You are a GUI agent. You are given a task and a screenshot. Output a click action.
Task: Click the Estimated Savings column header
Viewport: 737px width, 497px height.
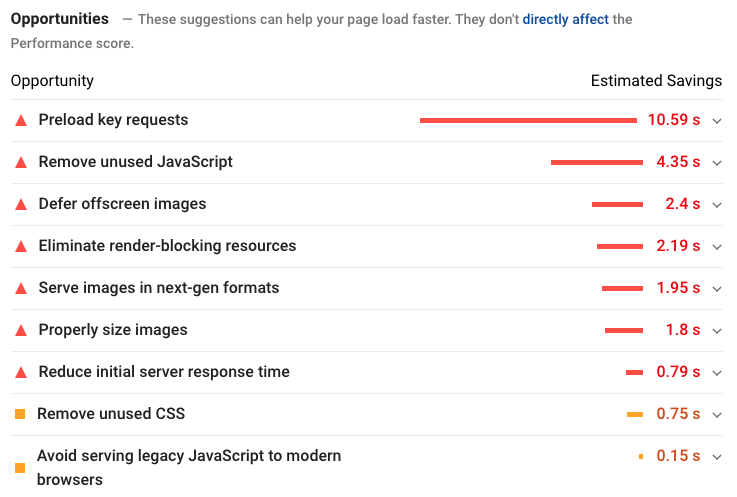click(x=656, y=81)
